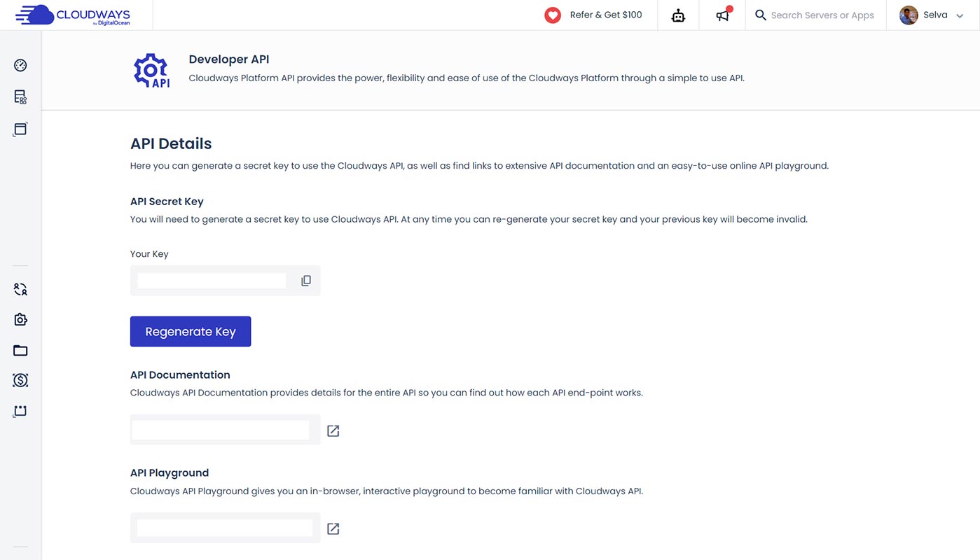Open the camera-gear sidebar icon
The image size is (980, 560).
[x=20, y=319]
